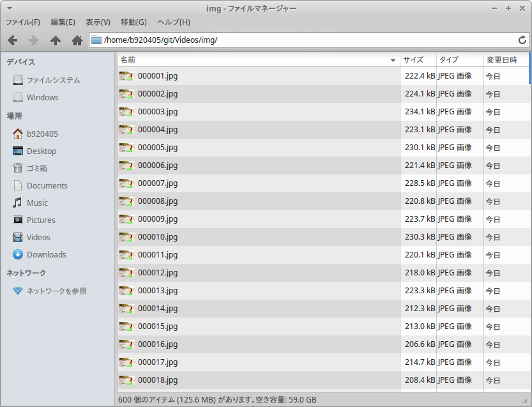Click the Downloads blue arrow icon
The width and height of the screenshot is (532, 407).
coord(18,254)
